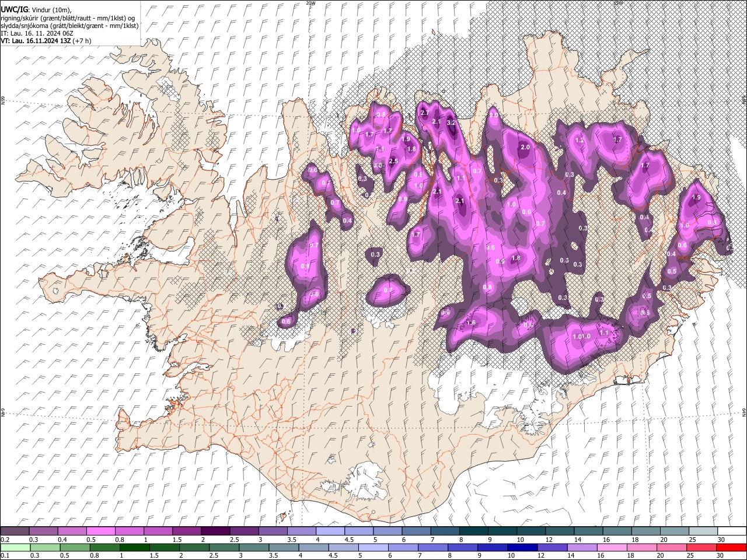Click the '64N' latitude label on the right edge

pos(744,412)
